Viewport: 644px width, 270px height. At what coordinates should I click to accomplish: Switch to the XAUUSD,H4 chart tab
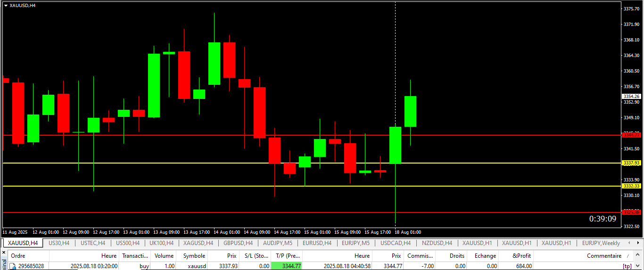click(23, 243)
